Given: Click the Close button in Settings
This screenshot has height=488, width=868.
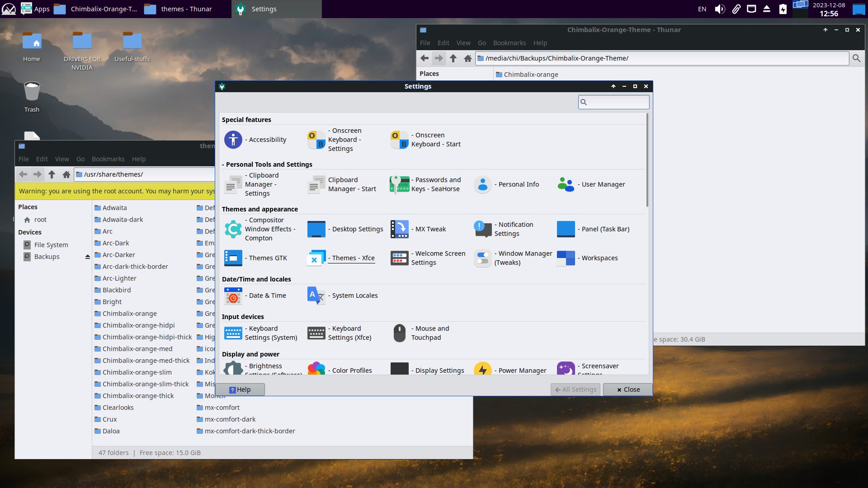Looking at the screenshot, I should [628, 389].
